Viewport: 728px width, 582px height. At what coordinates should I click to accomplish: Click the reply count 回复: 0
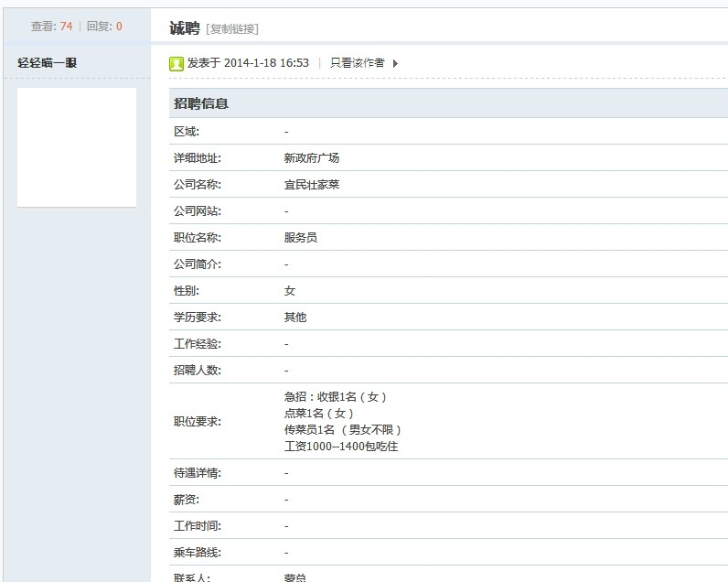tap(104, 27)
